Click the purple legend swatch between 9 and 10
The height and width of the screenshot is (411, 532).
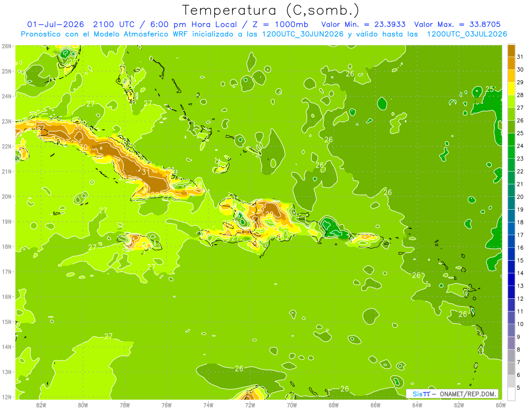(x=511, y=330)
